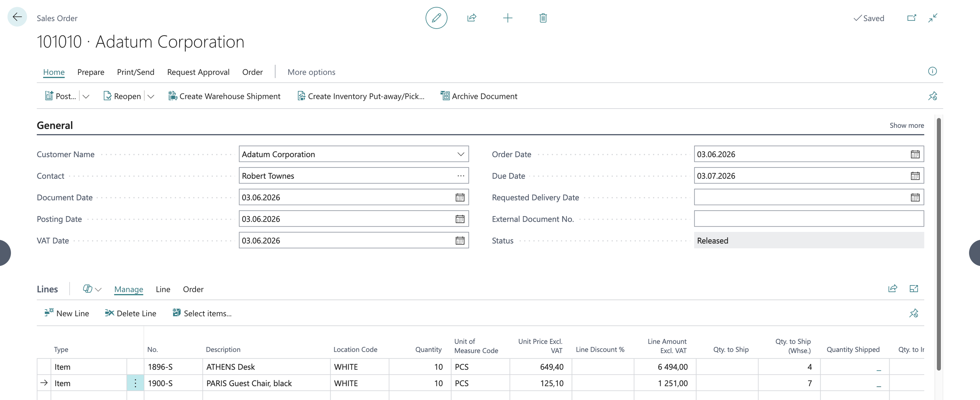The image size is (980, 400).
Task: Open the share icon in header
Action: tap(472, 18)
